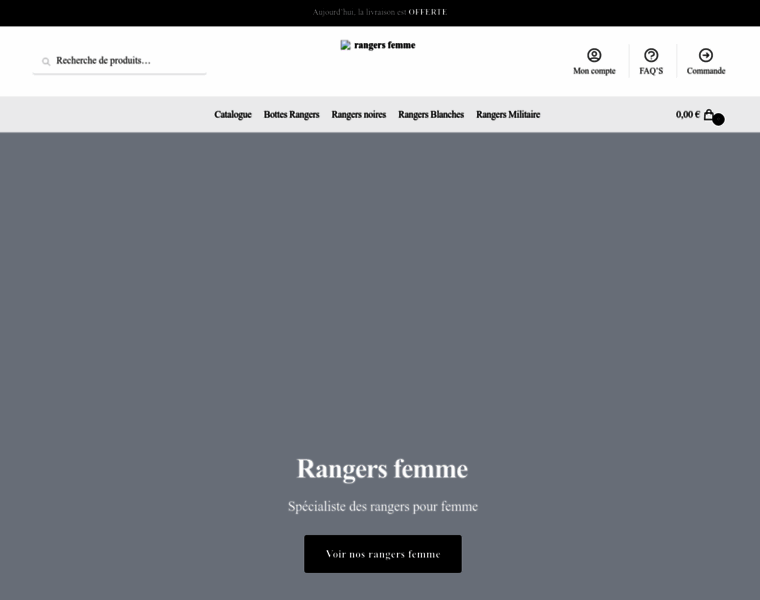Click the 0,00 € cart total
760x600 pixels.
click(x=687, y=115)
